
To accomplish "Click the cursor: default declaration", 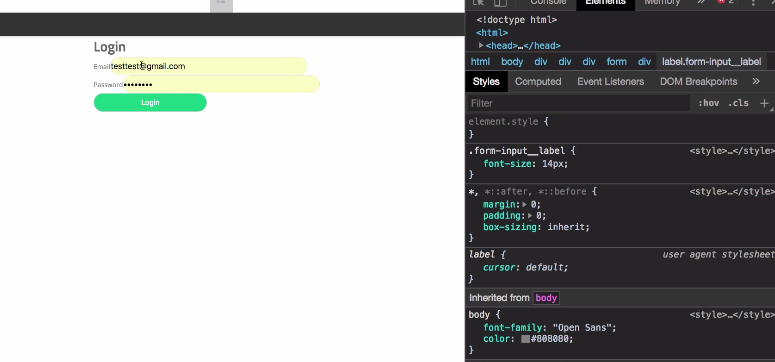I will click(526, 267).
